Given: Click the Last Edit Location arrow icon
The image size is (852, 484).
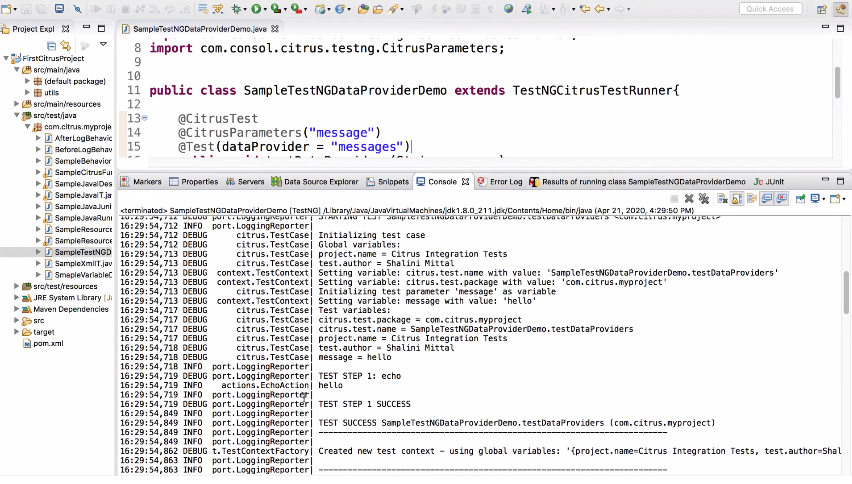Looking at the screenshot, I should click(x=585, y=9).
